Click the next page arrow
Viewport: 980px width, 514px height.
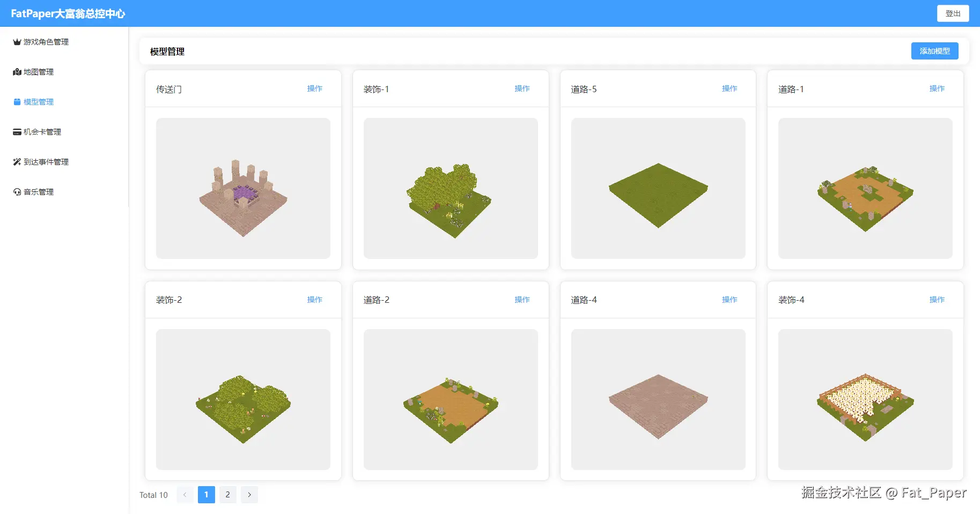[x=249, y=495]
